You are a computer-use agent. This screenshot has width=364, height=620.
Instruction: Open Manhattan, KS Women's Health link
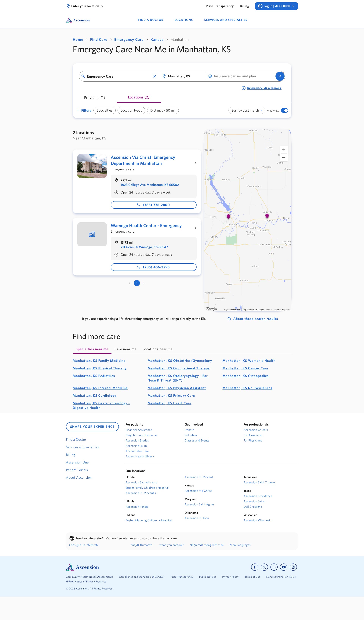click(249, 361)
